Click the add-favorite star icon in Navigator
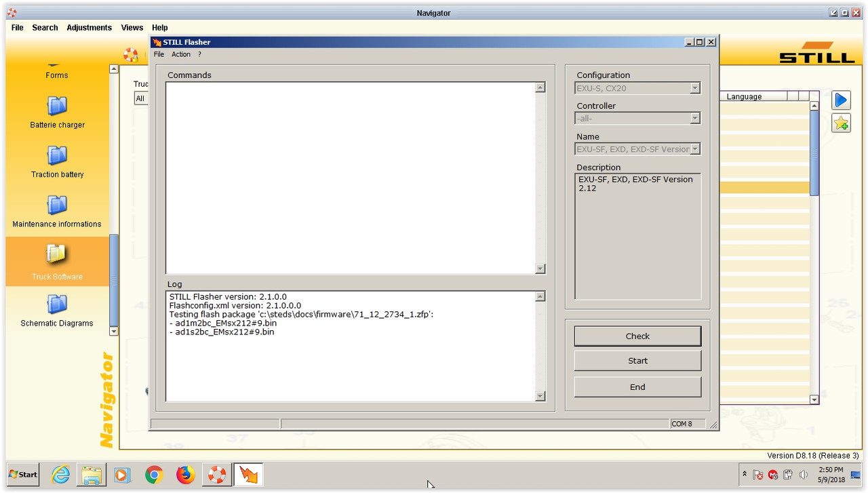 pos(841,123)
